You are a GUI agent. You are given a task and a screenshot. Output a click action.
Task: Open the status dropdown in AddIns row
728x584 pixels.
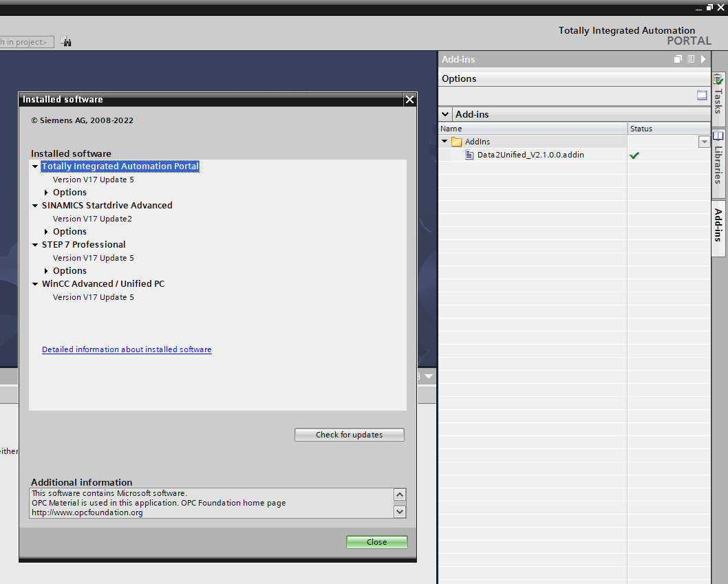(x=704, y=142)
